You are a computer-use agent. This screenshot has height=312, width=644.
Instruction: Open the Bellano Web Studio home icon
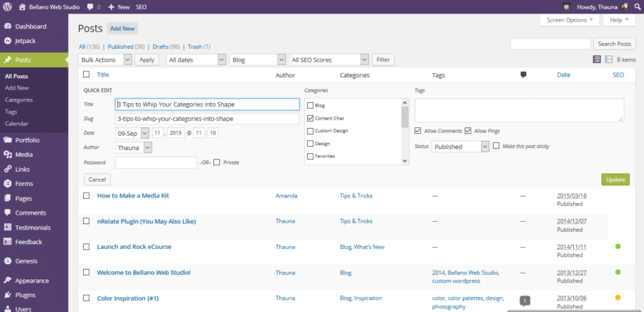tap(23, 7)
